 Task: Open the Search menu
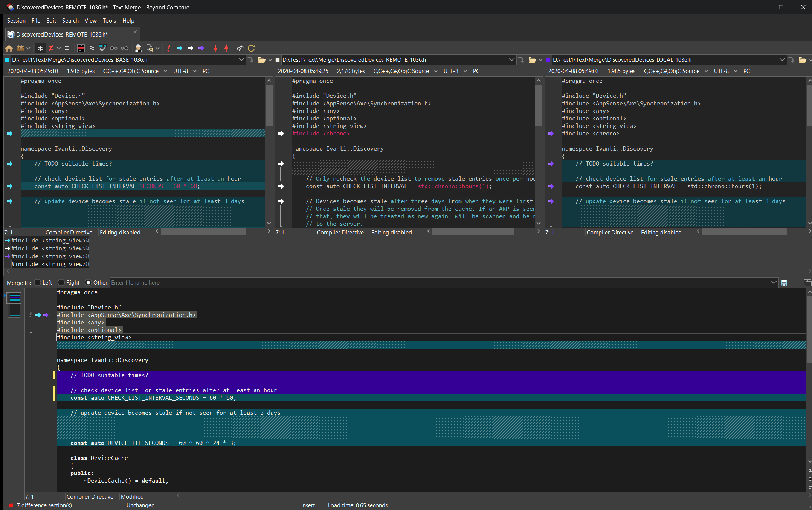70,21
